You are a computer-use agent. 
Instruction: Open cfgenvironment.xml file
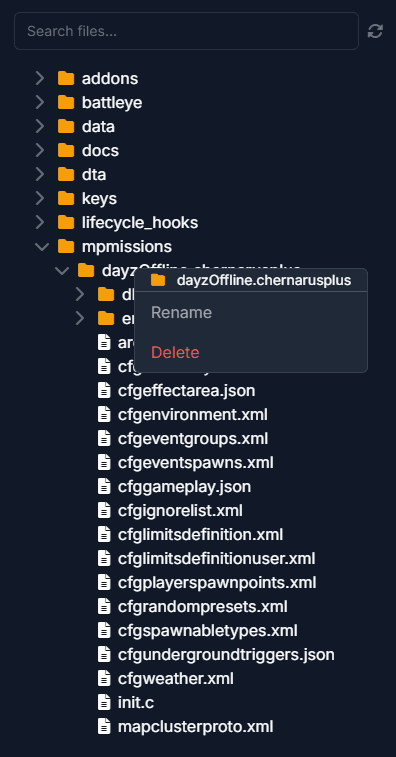point(193,415)
